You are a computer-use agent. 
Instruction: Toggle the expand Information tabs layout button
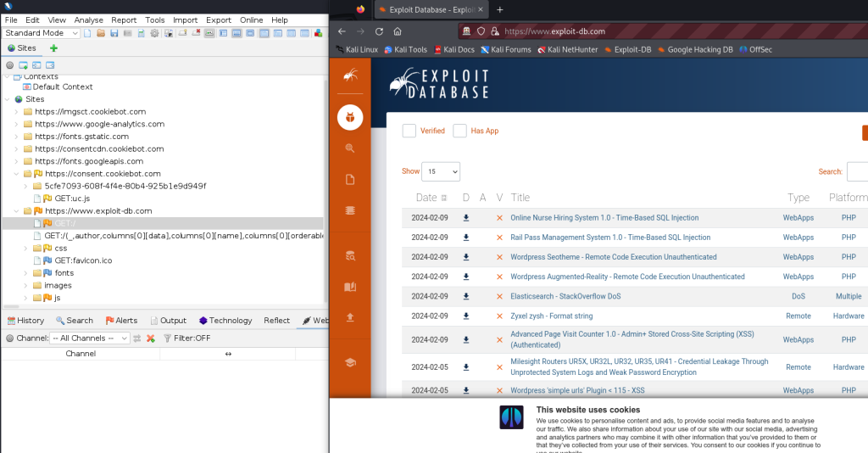click(x=237, y=33)
